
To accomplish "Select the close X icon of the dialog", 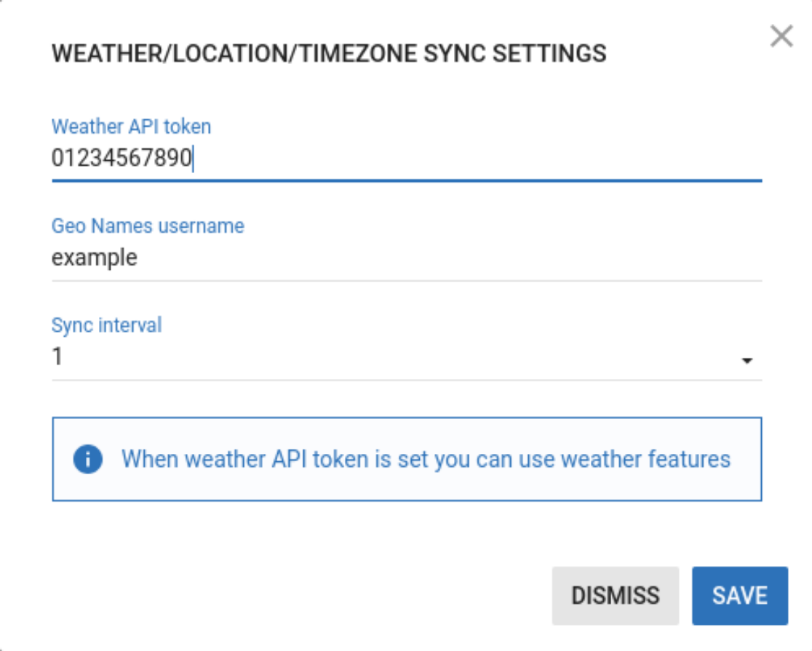I will pyautogui.click(x=782, y=36).
